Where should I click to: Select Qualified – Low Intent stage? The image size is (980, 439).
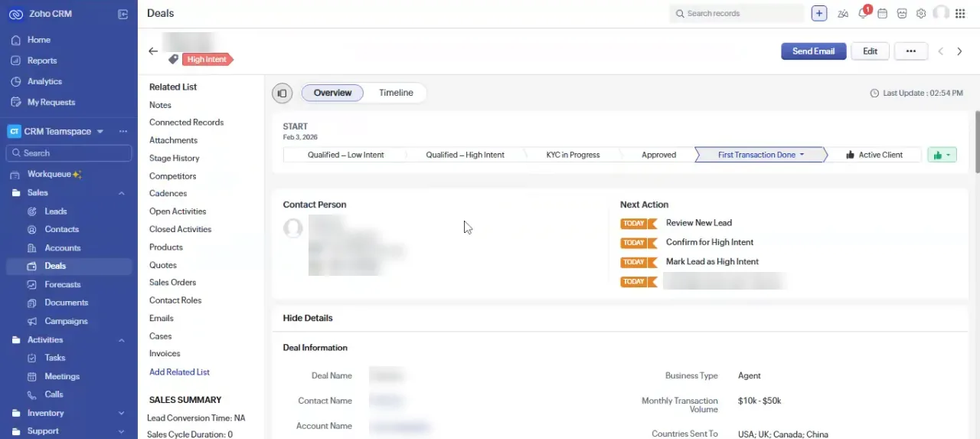(x=345, y=155)
